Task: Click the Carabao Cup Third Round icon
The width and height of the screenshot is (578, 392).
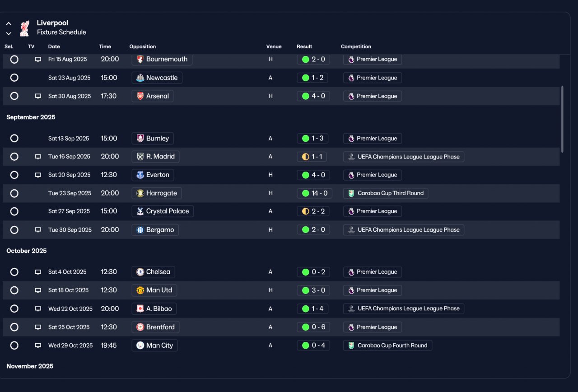Action: (351, 193)
